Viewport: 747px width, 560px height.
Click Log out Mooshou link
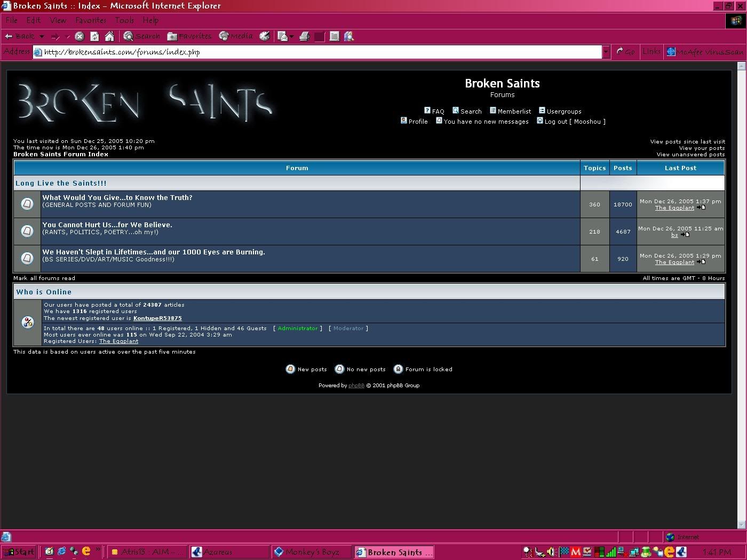(x=571, y=121)
